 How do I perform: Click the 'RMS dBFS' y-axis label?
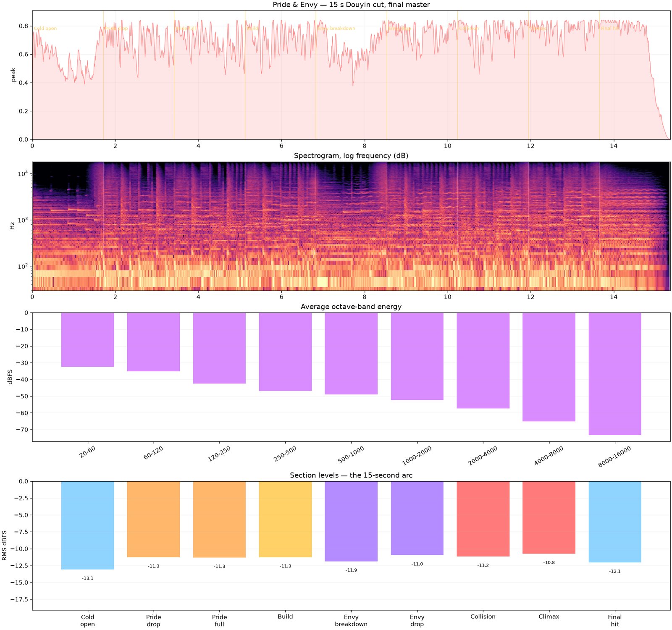coord(5,546)
